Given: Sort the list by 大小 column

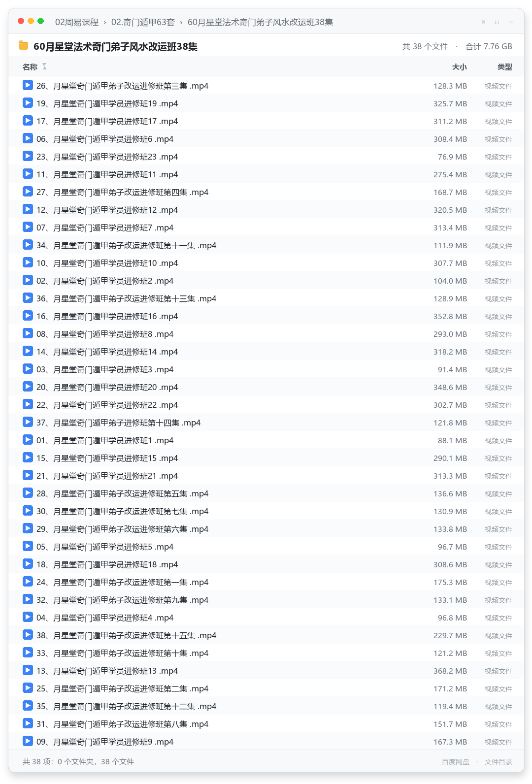Looking at the screenshot, I should click(x=460, y=67).
